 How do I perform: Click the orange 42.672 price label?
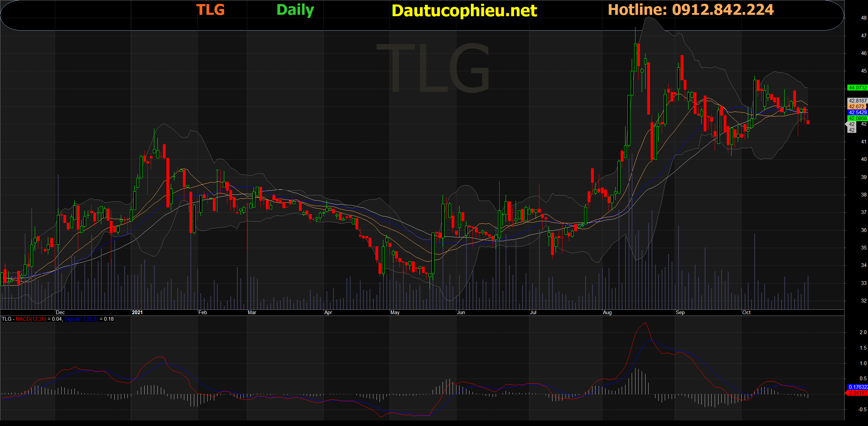pos(857,107)
